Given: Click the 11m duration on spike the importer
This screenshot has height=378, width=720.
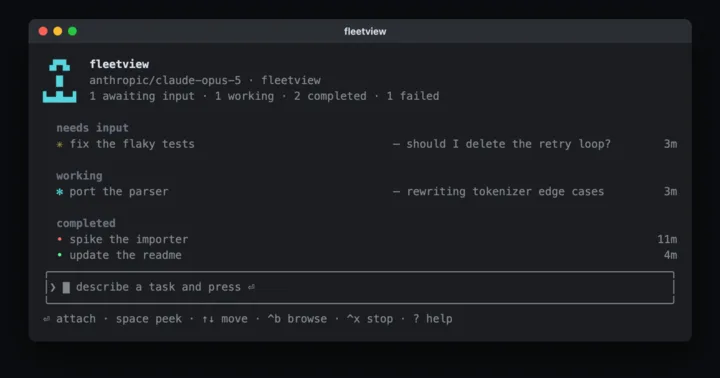Looking at the screenshot, I should 667,239.
